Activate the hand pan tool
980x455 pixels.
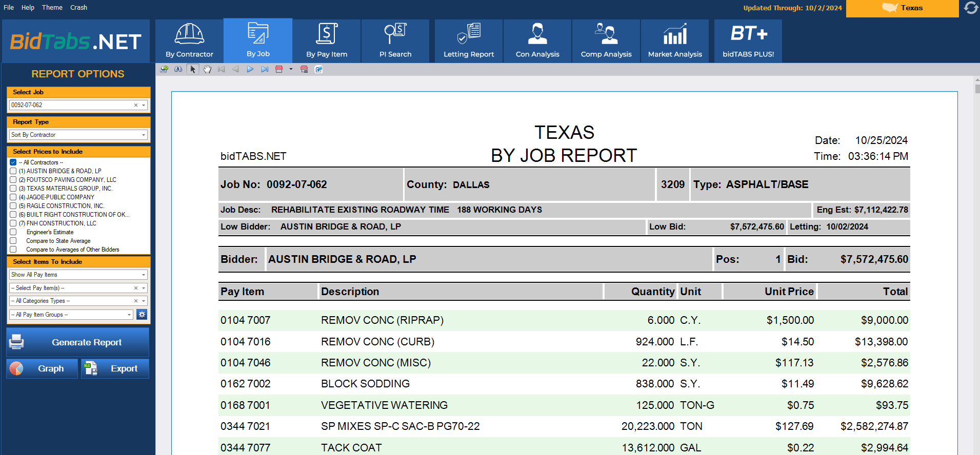[x=207, y=69]
